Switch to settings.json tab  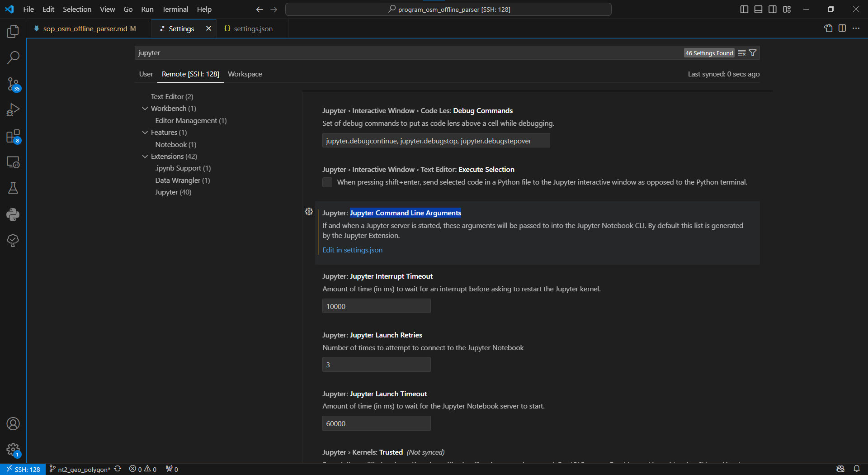click(253, 28)
